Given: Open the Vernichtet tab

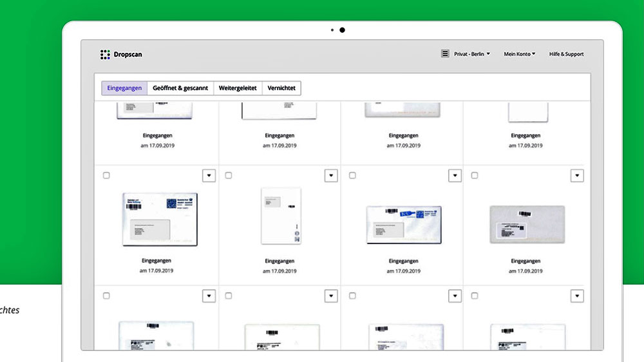Looking at the screenshot, I should click(x=281, y=88).
